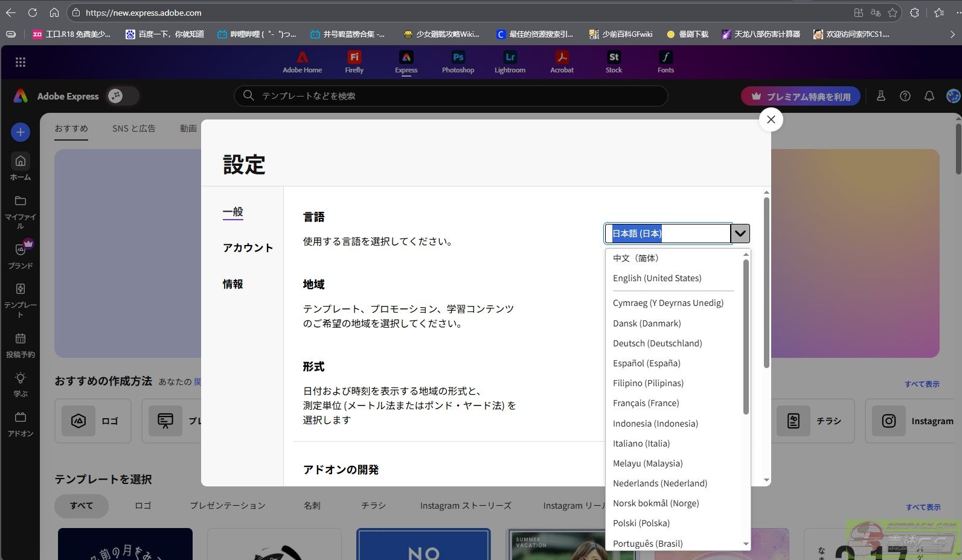
Task: Click the blue plus create button
Action: click(21, 132)
